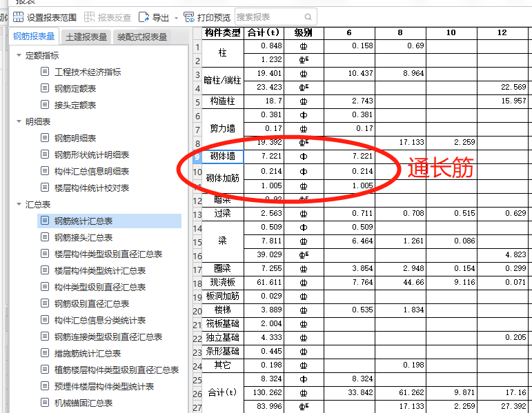Click the document icon beside 构件类型级别直径汇总表
Viewport: 532px width, 413px height.
click(x=45, y=287)
